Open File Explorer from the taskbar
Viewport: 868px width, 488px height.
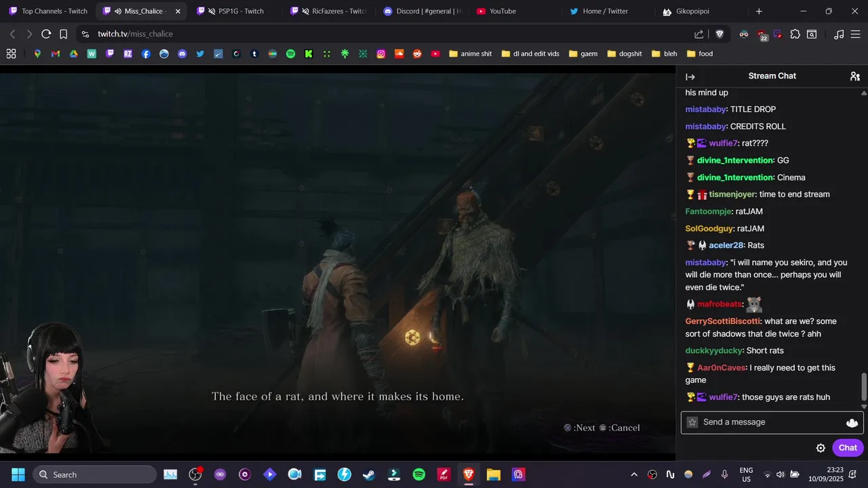click(x=493, y=474)
